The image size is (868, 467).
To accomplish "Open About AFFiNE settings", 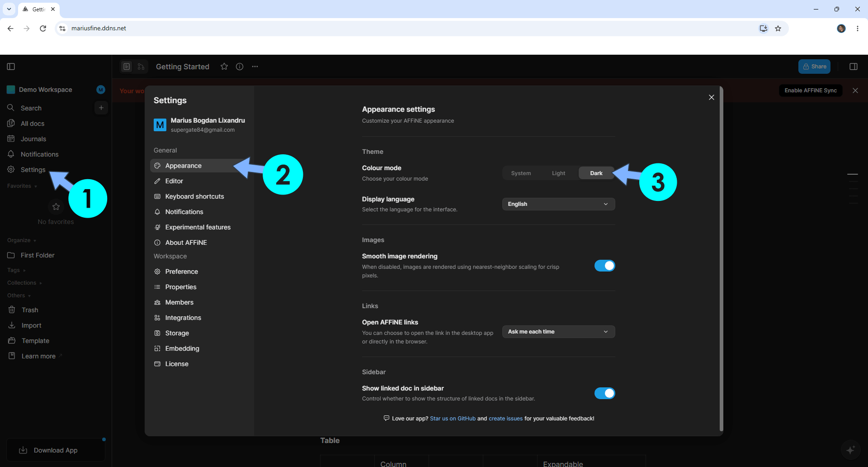I will tap(200, 243).
